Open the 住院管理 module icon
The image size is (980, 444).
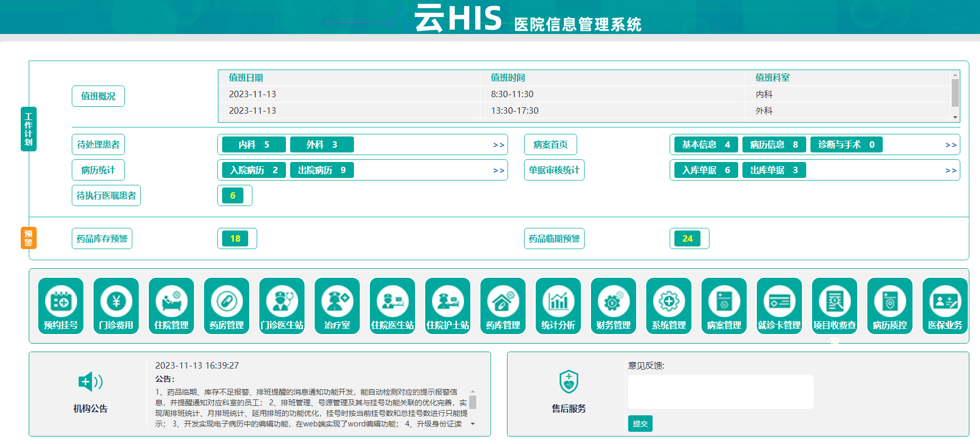pos(172,306)
